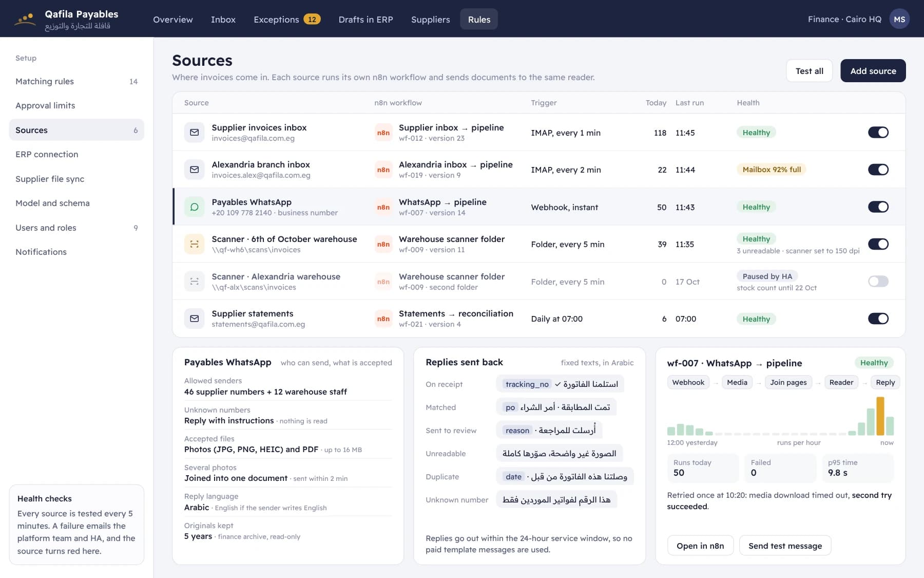The image size is (924, 578).
Task: Switch off the Payables WhatsApp source
Action: [878, 207]
